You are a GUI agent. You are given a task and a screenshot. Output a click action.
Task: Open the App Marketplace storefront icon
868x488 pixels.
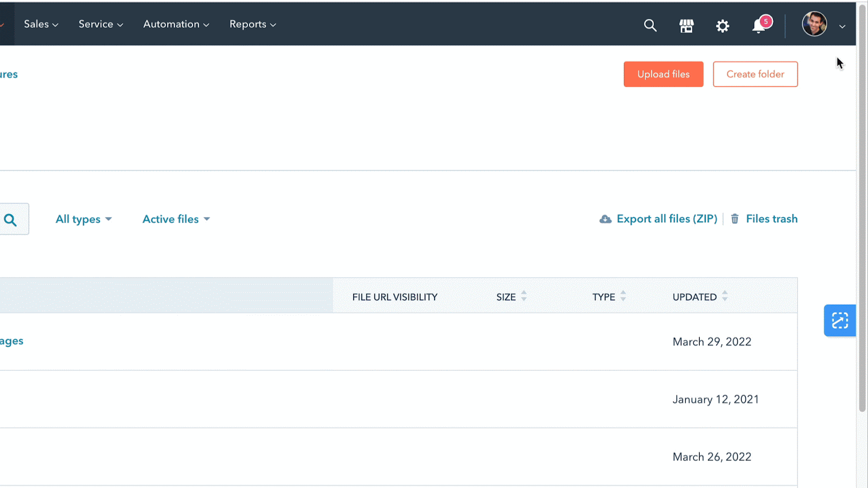686,25
